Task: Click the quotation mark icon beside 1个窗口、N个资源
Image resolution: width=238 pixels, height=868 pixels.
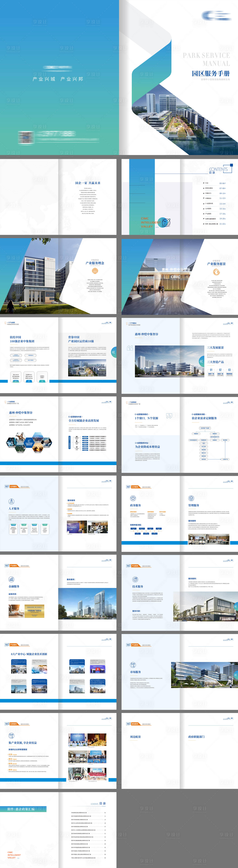Action: coord(169,416)
